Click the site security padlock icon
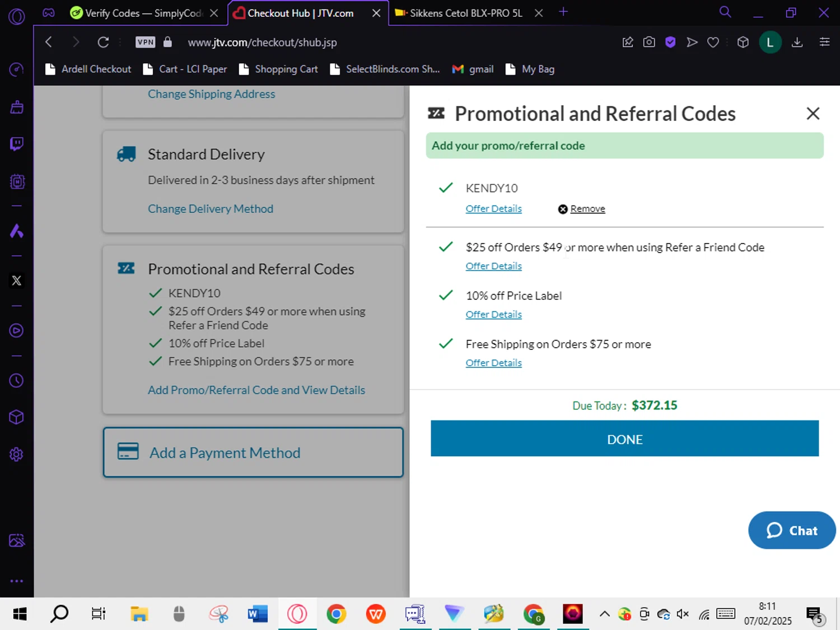840x630 pixels. [x=167, y=42]
